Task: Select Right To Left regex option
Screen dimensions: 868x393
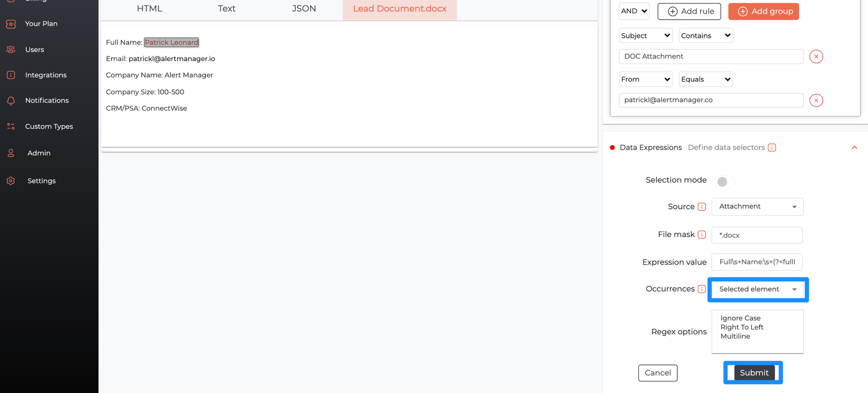Action: point(742,327)
